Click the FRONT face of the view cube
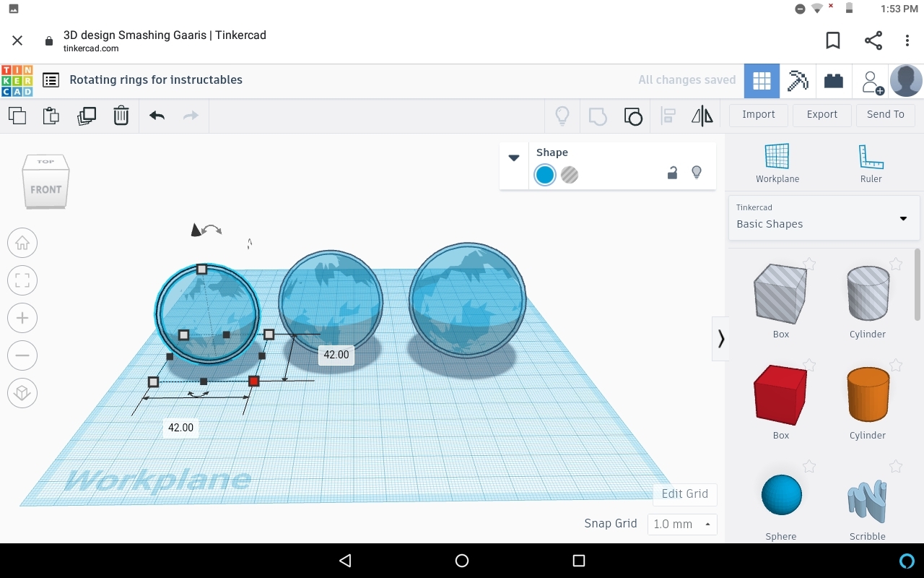924x578 pixels. pyautogui.click(x=45, y=189)
